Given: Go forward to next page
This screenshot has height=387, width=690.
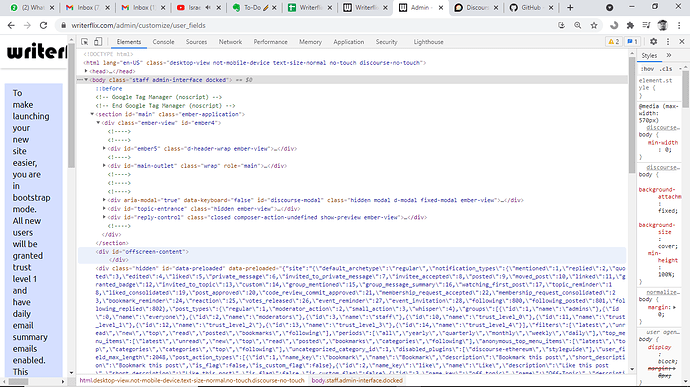Looking at the screenshot, I should [x=27, y=26].
